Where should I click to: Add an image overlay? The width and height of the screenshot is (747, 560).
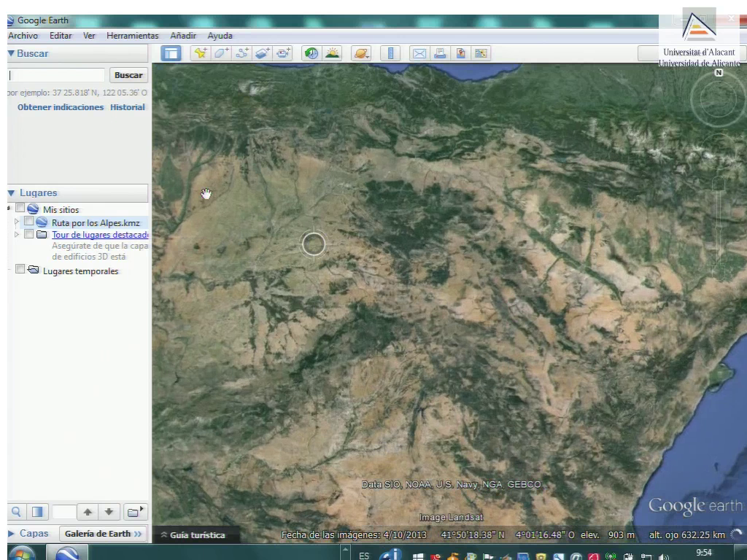[x=263, y=53]
